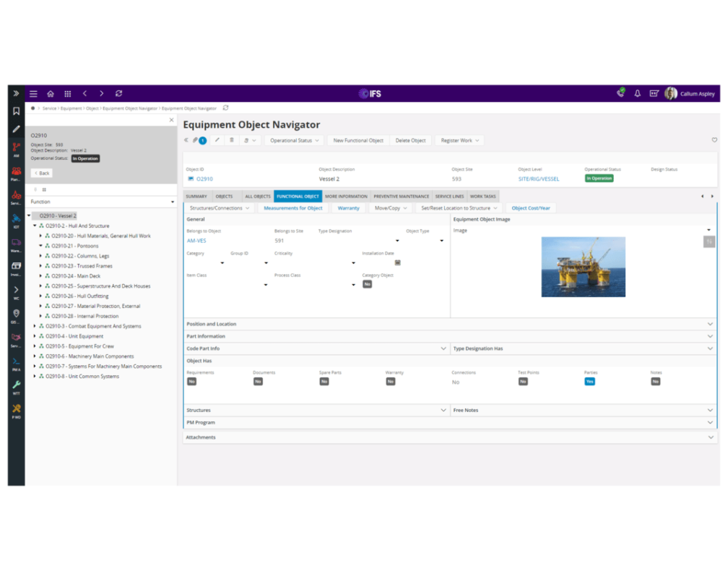
Task: Open the app launcher grid icon
Action: [68, 93]
